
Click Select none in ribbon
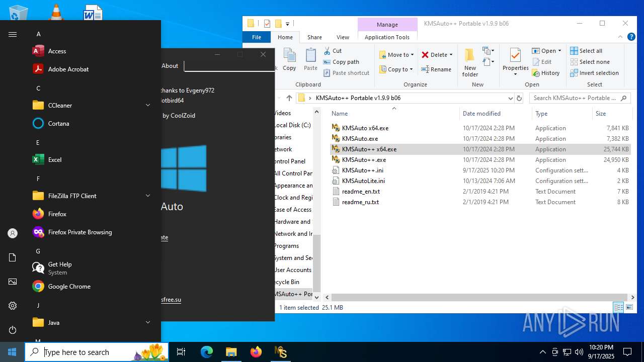pos(590,62)
